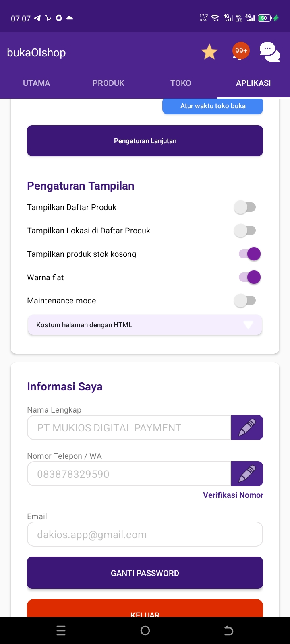290x644 pixels.
Task: Expand Kostum halaman dengan HTML section
Action: click(x=145, y=325)
